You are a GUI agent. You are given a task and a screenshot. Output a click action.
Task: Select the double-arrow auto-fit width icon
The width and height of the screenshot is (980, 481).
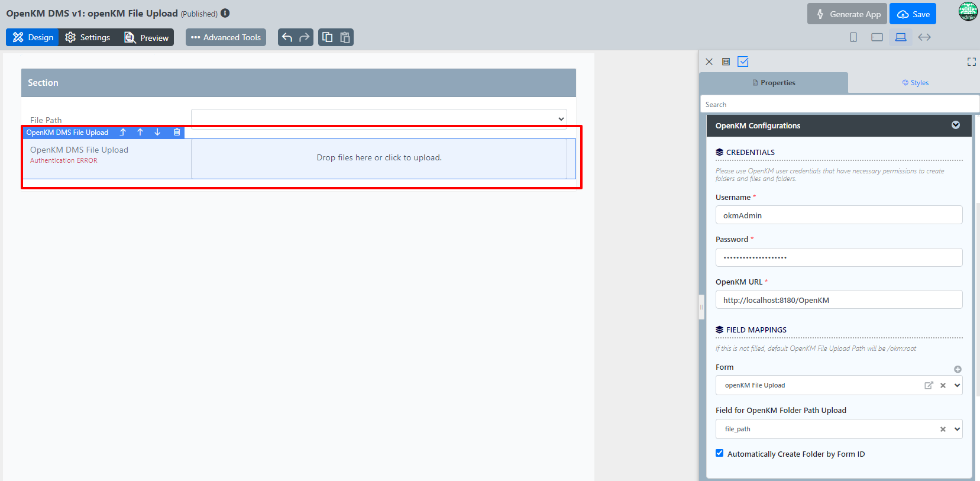[924, 37]
